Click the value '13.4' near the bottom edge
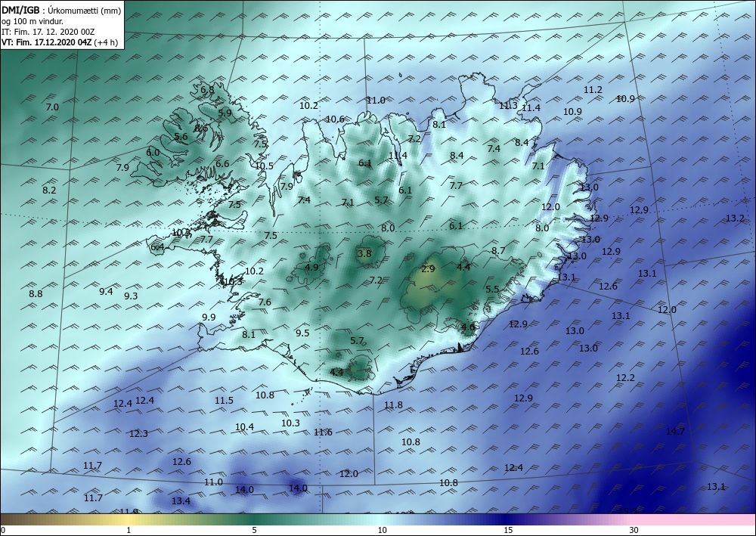This screenshot has width=756, height=536. click(181, 500)
